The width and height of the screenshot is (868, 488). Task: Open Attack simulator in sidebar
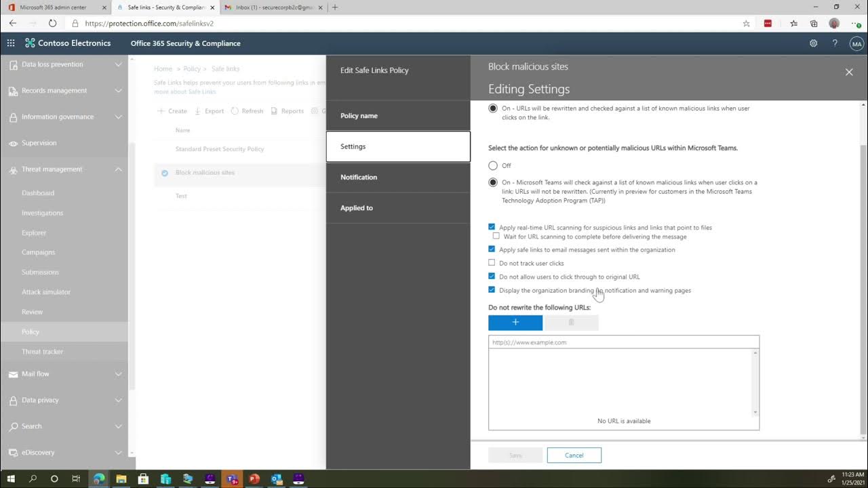point(46,292)
